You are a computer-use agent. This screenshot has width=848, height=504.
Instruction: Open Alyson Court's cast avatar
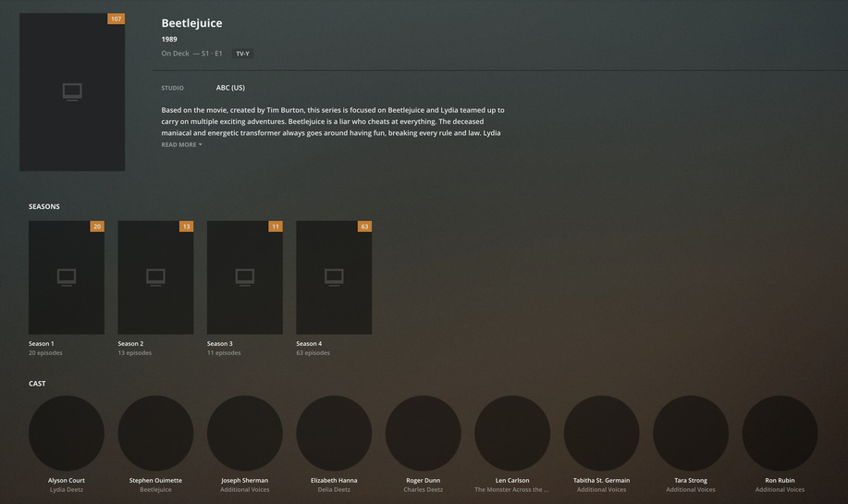pos(67,433)
